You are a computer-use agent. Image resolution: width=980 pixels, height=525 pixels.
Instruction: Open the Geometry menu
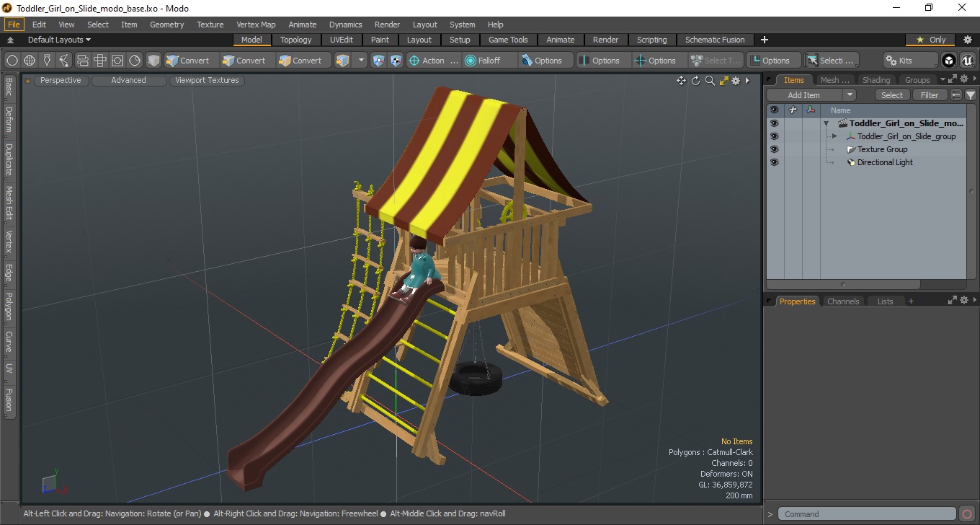point(167,25)
